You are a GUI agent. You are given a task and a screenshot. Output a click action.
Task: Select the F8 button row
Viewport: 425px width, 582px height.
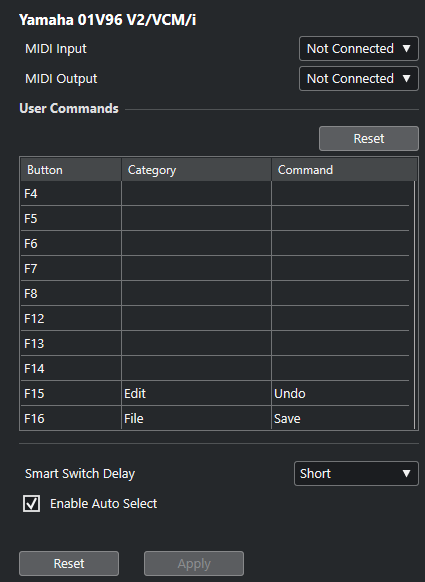[215, 293]
